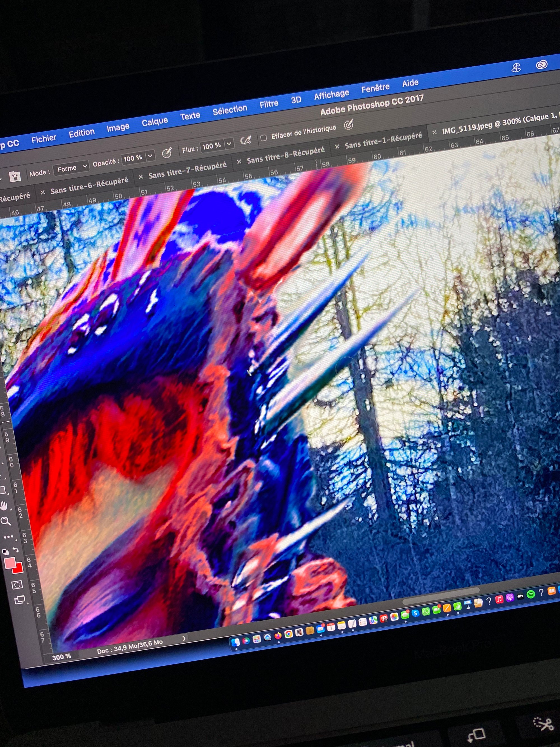This screenshot has height=747, width=560.
Task: Toggle Quick Mask mode icon
Action: point(17,584)
